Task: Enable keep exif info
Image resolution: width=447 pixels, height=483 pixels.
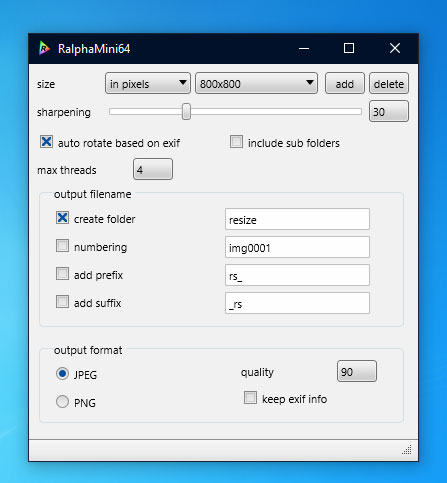Action: (250, 398)
